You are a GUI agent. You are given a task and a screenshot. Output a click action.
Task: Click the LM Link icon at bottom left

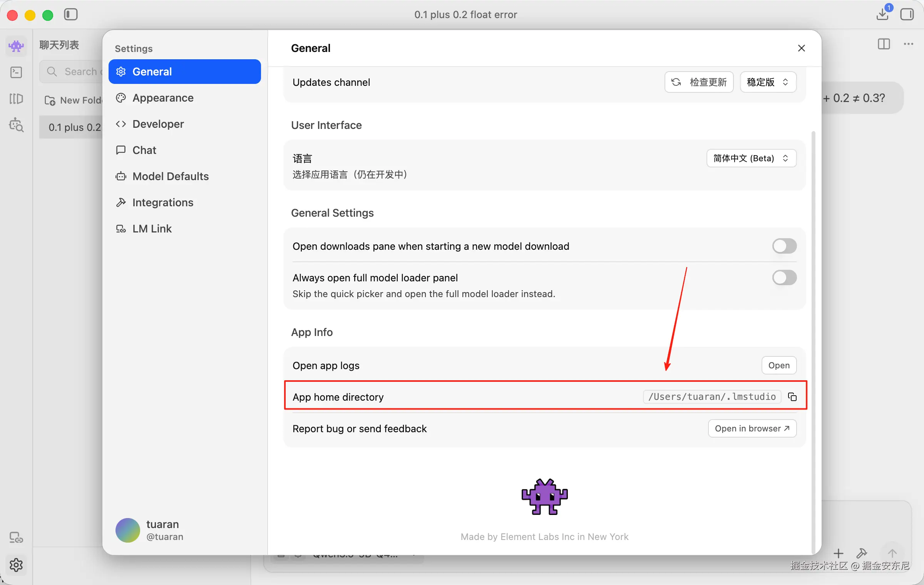click(x=16, y=537)
